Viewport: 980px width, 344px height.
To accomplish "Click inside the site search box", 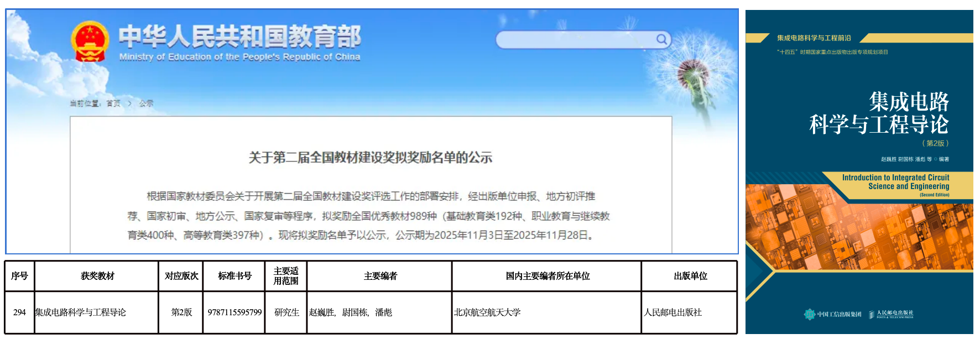I will [x=575, y=39].
